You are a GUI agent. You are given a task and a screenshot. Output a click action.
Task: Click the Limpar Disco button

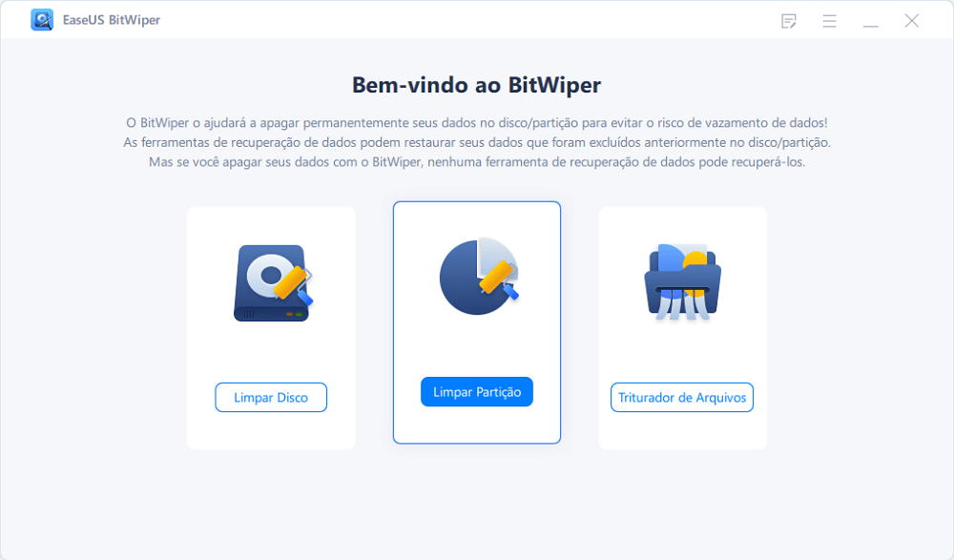[271, 398]
